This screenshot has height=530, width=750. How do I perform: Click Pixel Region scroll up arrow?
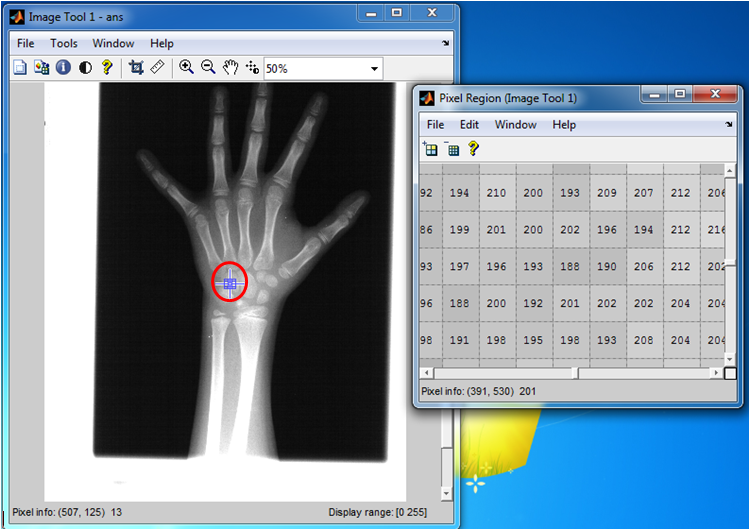(x=730, y=170)
